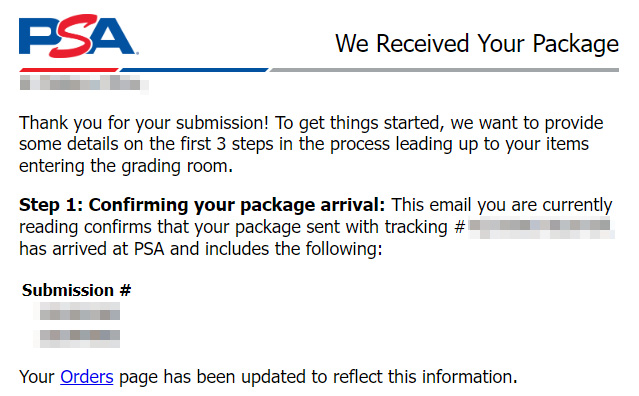Select the blurred tracking number
Image resolution: width=639 pixels, height=396 pixels.
click(x=541, y=229)
